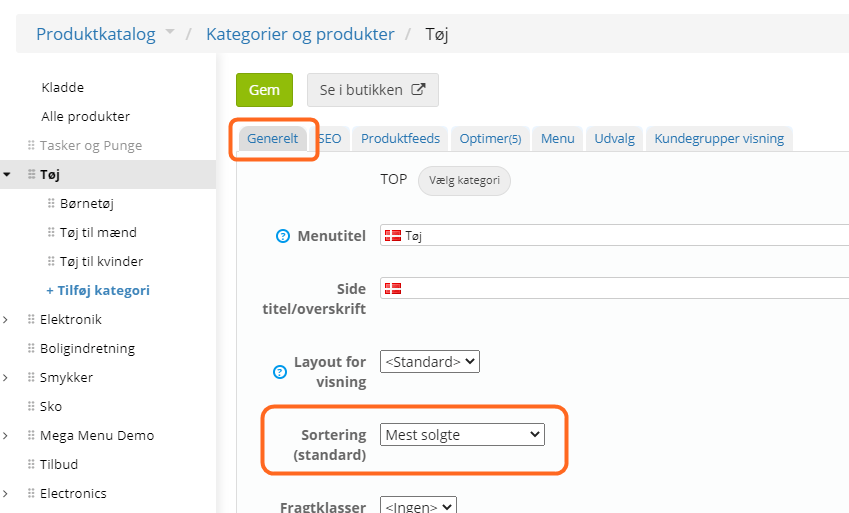This screenshot has height=513, width=849.
Task: Click the Danish flag in Menutitel field
Action: pos(393,236)
